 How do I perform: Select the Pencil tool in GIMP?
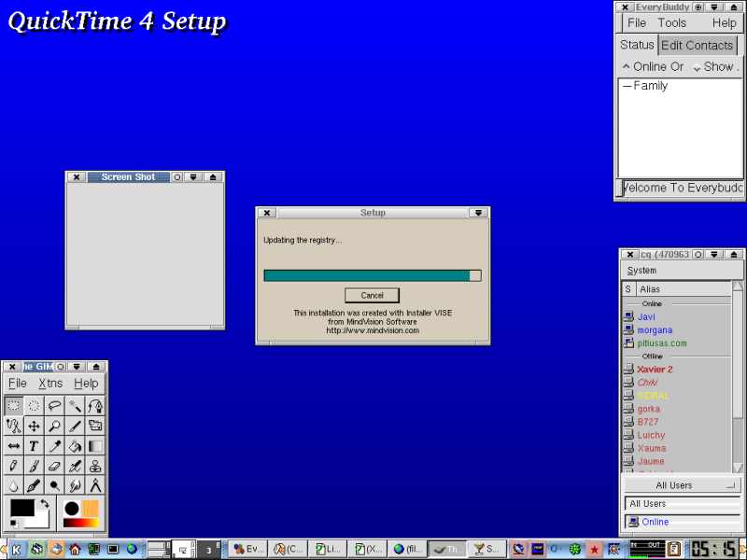click(13, 466)
